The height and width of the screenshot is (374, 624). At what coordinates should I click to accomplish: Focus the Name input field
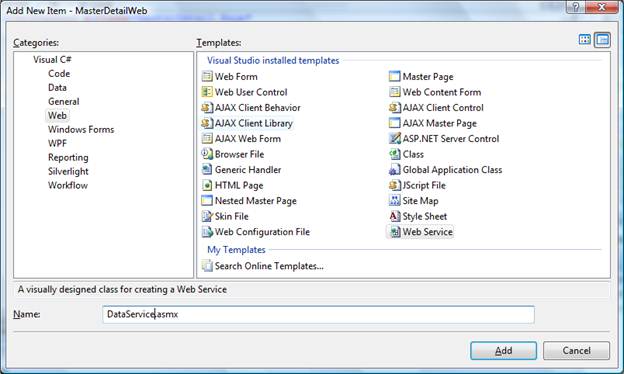point(318,314)
